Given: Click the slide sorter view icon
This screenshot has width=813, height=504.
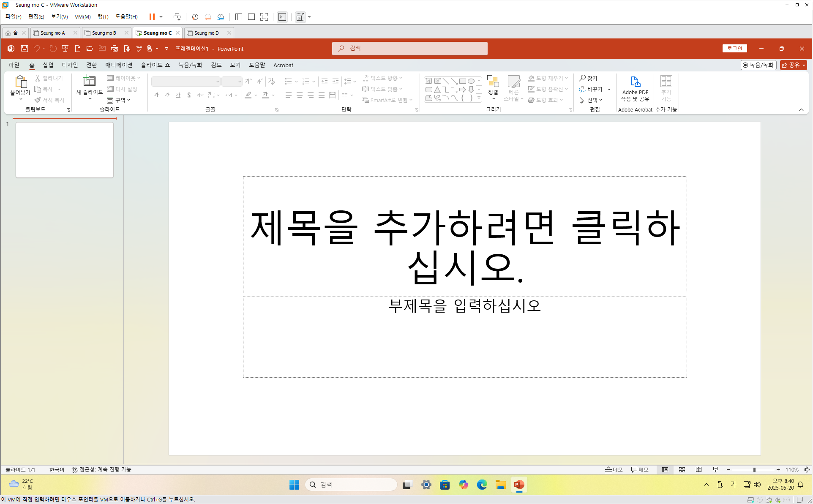Looking at the screenshot, I should [x=682, y=470].
